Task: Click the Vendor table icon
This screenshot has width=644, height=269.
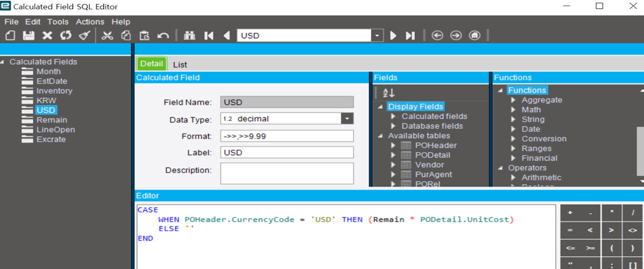Action: pos(407,165)
